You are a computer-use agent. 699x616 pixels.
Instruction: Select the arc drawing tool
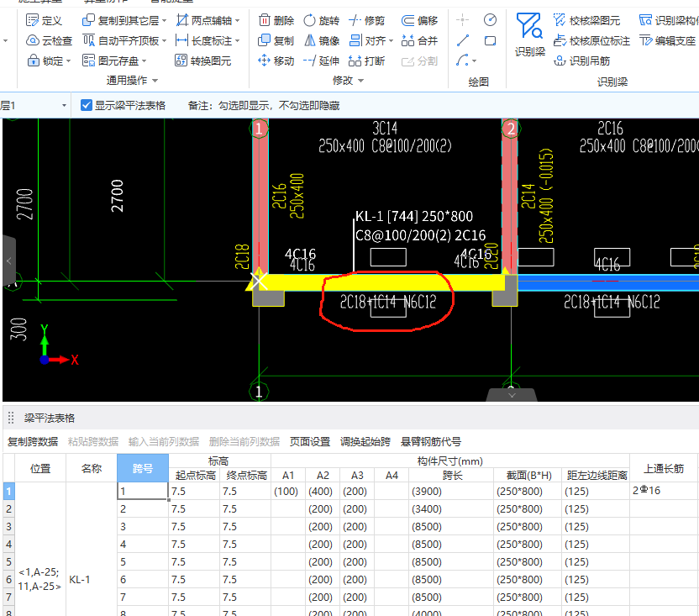pos(462,61)
